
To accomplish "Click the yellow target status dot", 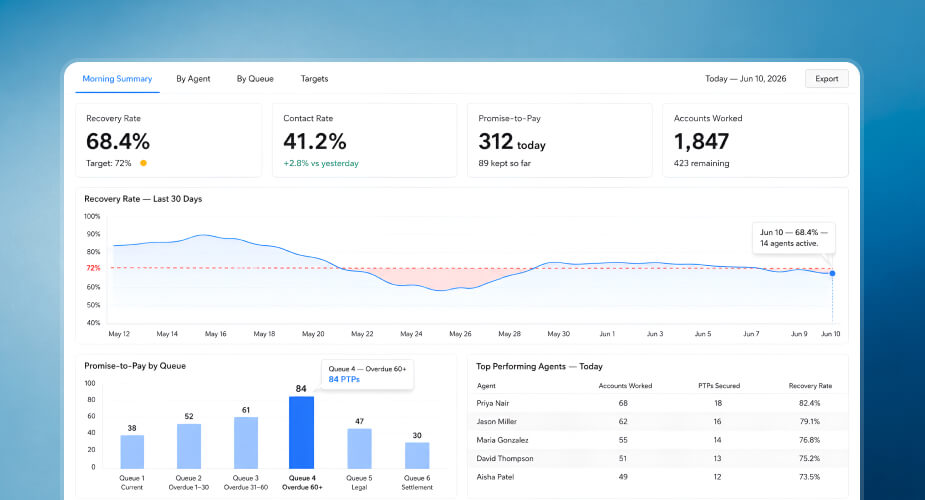I will point(143,163).
